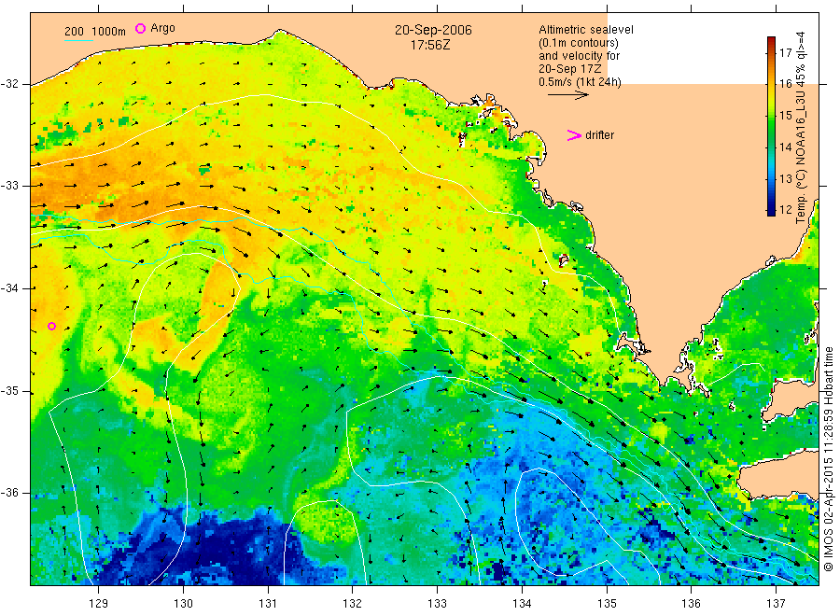This screenshot has width=840, height=616.
Task: Click the latitude label "-34"
Action: point(9,288)
